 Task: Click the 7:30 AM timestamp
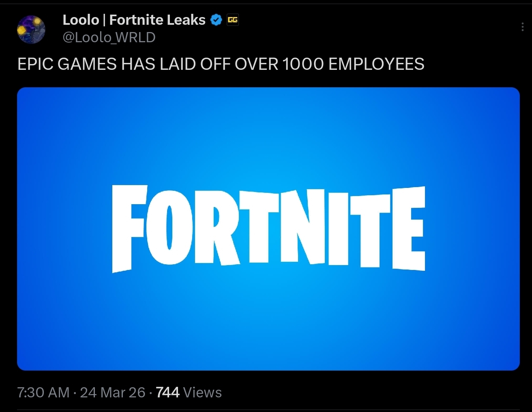click(x=43, y=393)
